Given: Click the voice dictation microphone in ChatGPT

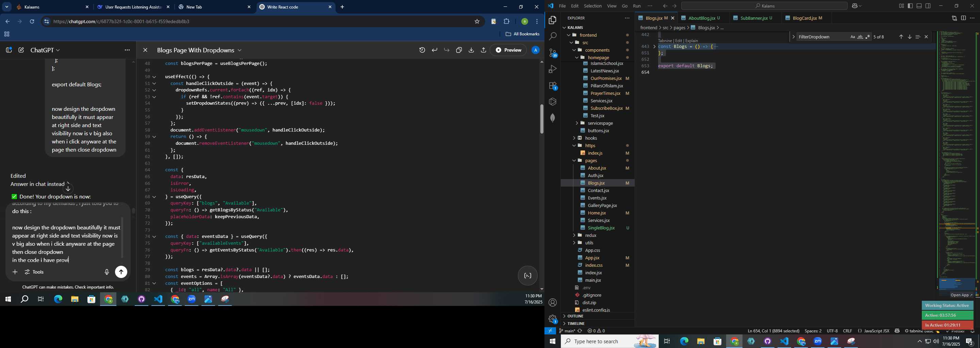Looking at the screenshot, I should (x=107, y=272).
